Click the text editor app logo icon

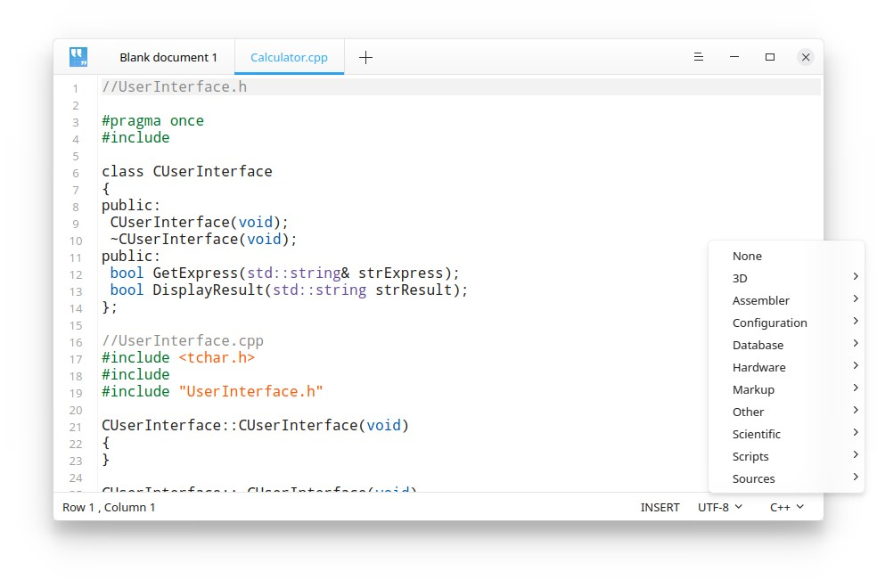[78, 57]
